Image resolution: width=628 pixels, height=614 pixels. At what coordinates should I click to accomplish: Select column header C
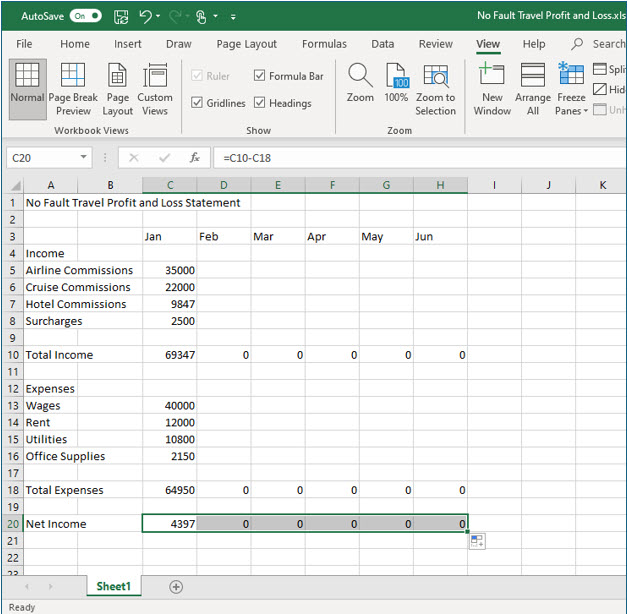[170, 185]
